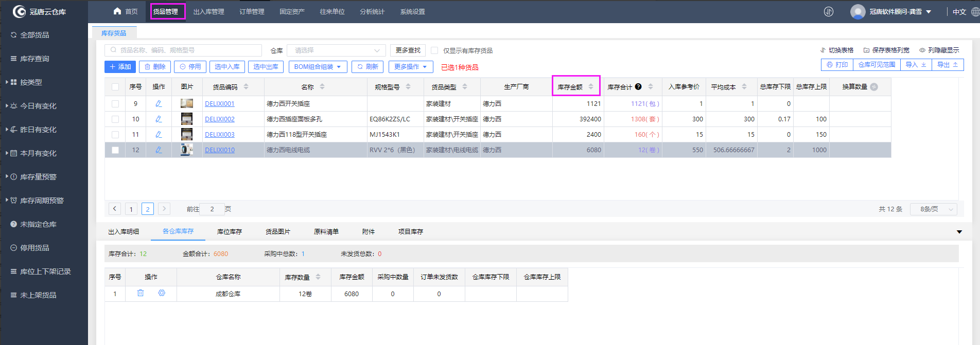Open the 8条/页 page size dropdown

click(933, 209)
